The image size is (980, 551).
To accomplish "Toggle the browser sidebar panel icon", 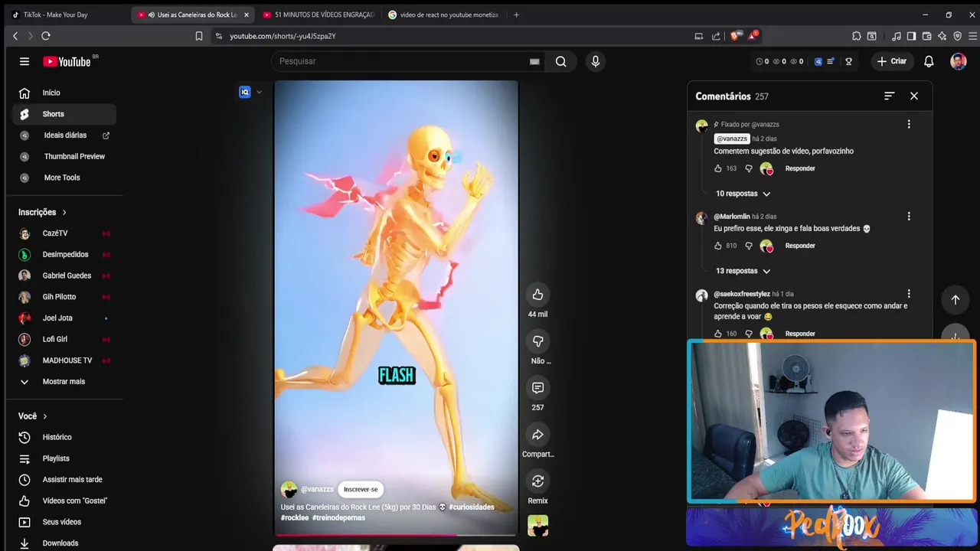I will pyautogui.click(x=911, y=36).
